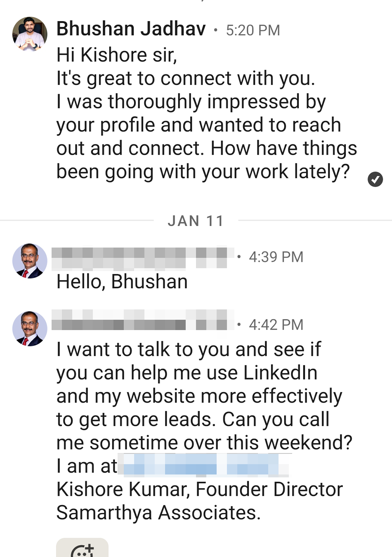Click the "Can you call me sometime" text
The width and height of the screenshot is (392, 557).
[276, 420]
